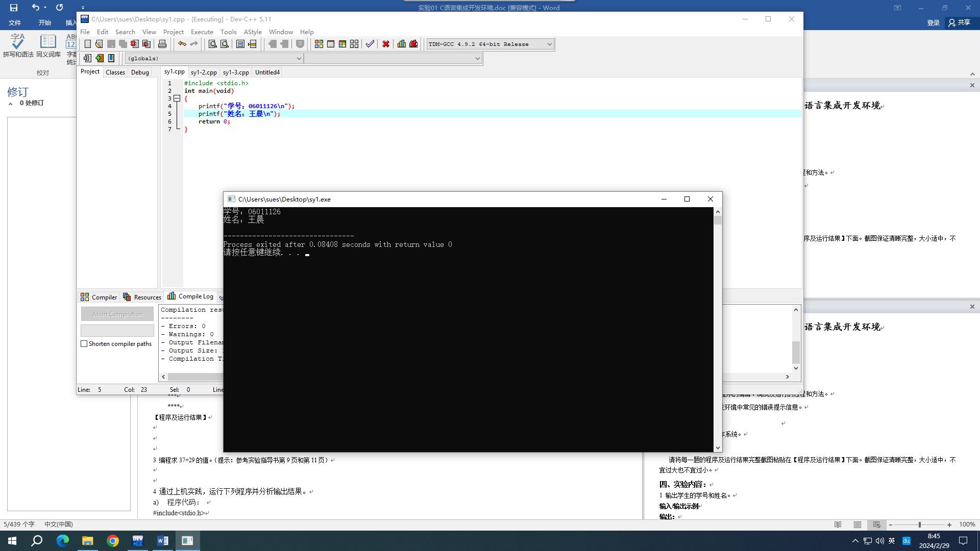Viewport: 980px width, 551px height.
Task: Collapse the code fold at line 3
Action: pos(177,98)
